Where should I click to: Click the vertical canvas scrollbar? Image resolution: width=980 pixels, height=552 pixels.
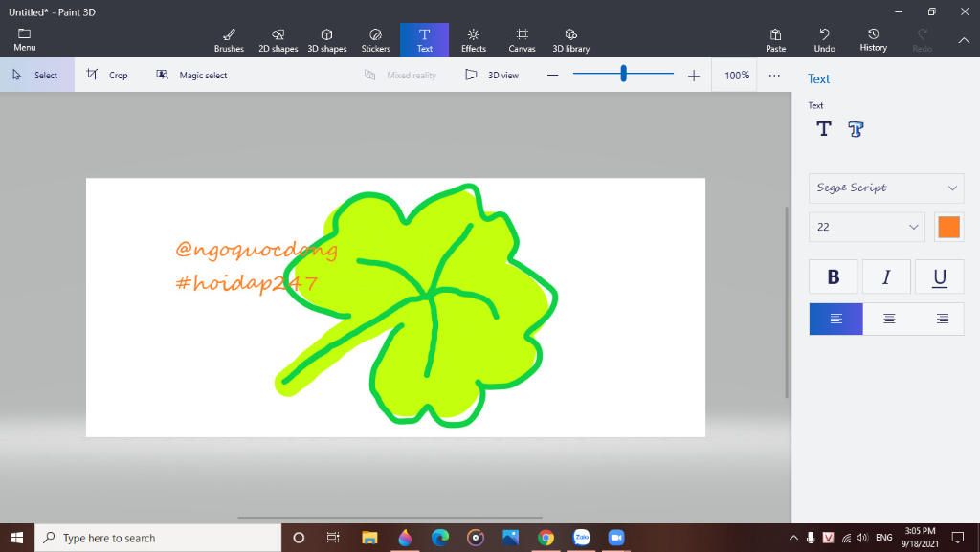(787, 301)
